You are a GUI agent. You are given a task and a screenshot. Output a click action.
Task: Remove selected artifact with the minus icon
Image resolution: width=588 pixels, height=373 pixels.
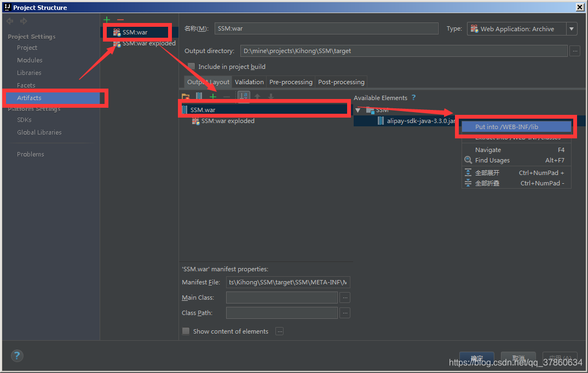pyautogui.click(x=120, y=20)
